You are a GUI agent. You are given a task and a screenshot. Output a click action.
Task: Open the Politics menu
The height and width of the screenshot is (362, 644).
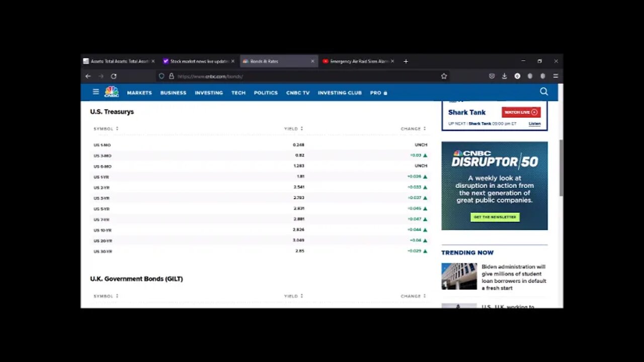pyautogui.click(x=266, y=93)
